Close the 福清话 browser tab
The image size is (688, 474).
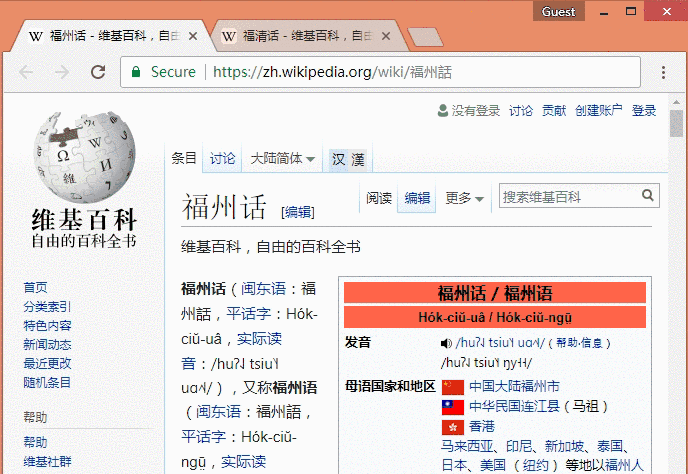tap(386, 36)
